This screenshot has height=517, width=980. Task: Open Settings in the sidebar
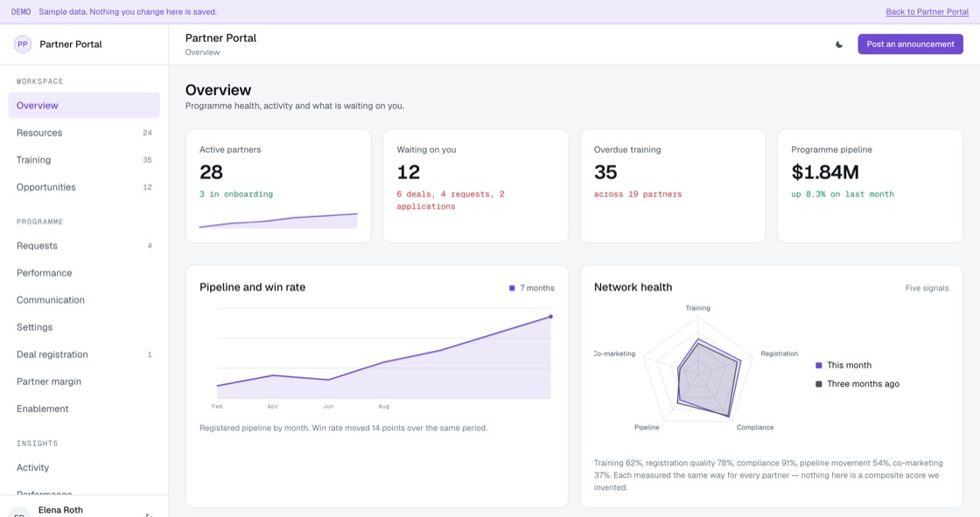pyautogui.click(x=84, y=327)
